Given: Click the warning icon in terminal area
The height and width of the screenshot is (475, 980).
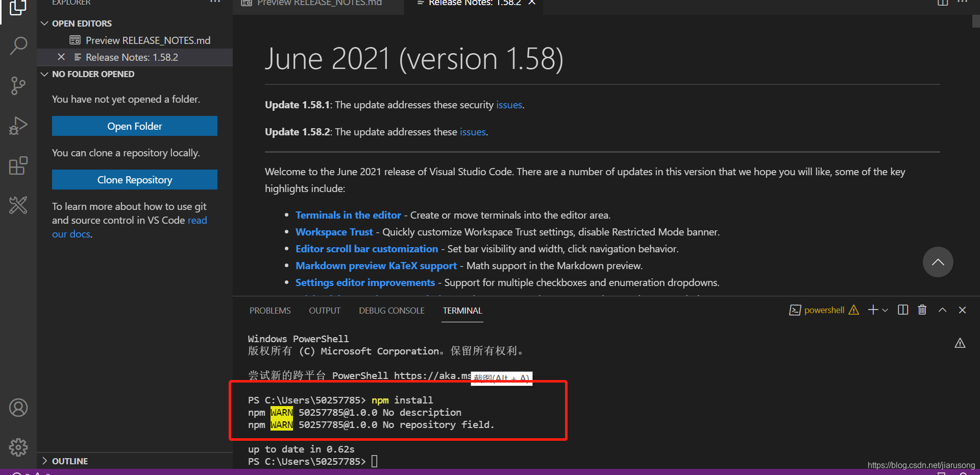Looking at the screenshot, I should click(960, 343).
